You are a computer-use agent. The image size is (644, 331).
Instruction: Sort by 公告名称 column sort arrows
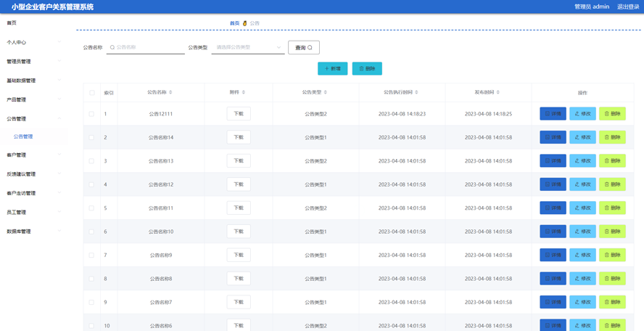pos(170,92)
